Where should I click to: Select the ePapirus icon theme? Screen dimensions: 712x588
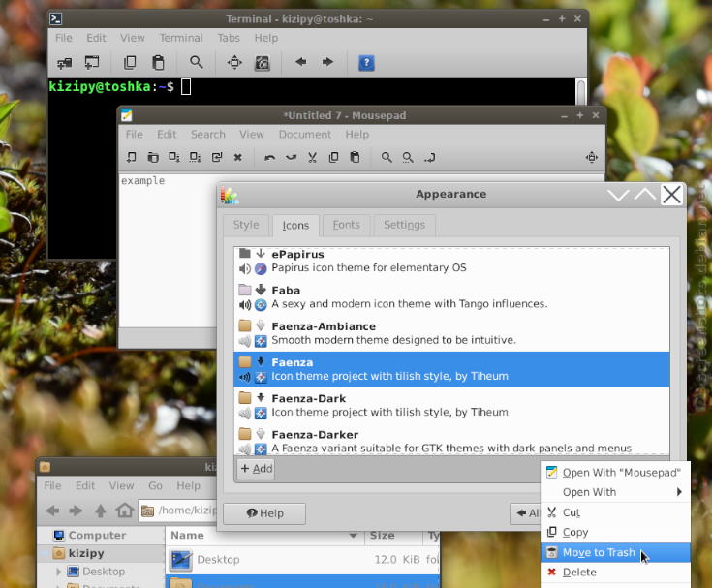451,262
